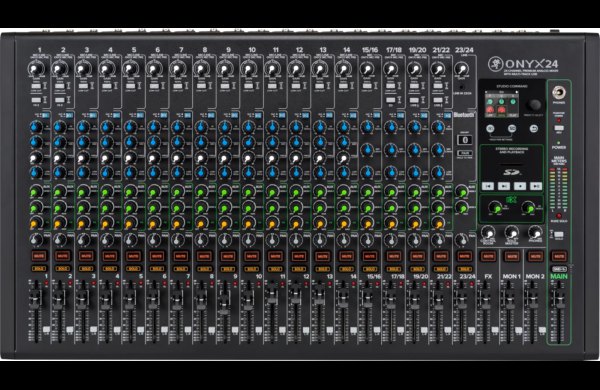Solo channel 8
Screen dimensions: 600x390
204,269
